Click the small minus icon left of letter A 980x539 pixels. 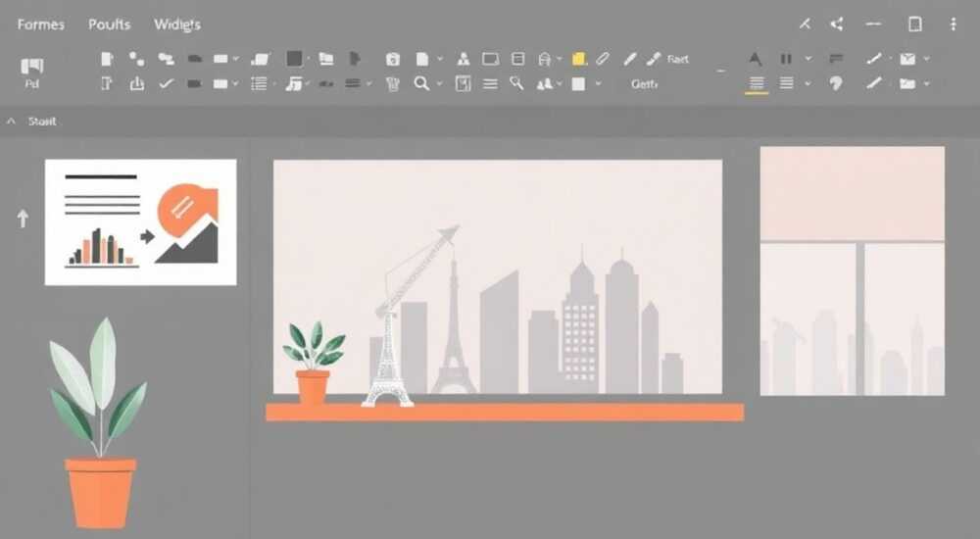[720, 71]
